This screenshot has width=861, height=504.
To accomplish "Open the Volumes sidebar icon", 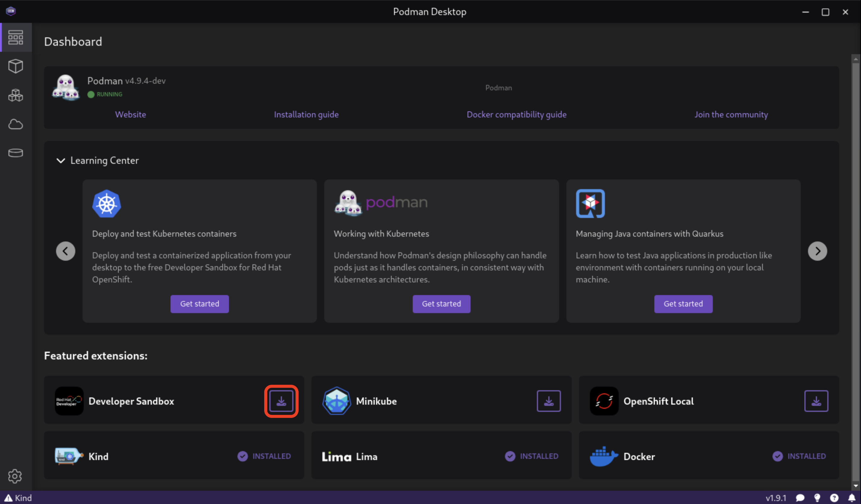I will (x=16, y=153).
